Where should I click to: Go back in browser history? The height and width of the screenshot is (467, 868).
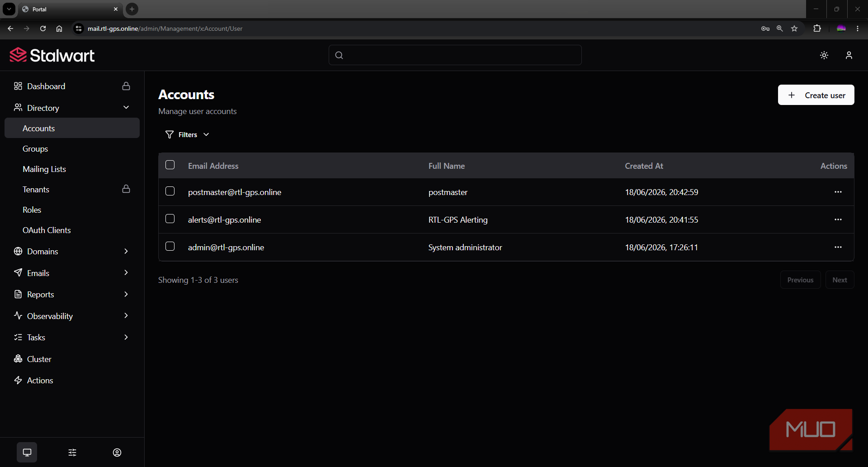click(10, 29)
